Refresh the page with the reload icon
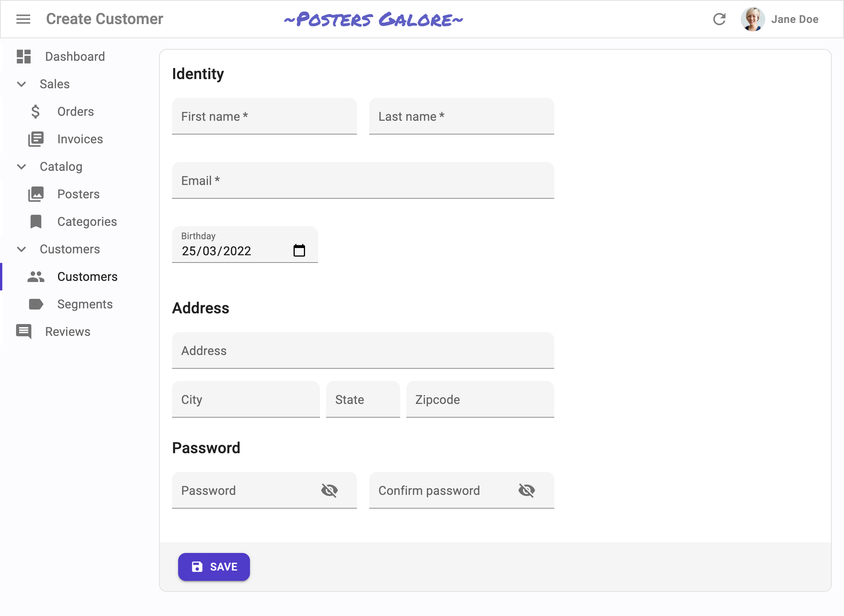This screenshot has height=616, width=844. click(x=720, y=19)
